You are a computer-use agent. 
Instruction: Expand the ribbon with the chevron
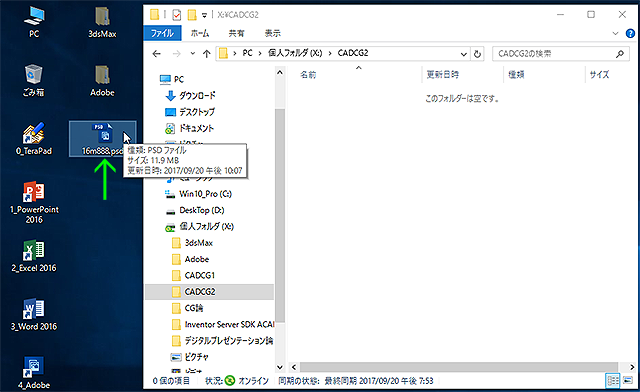pos(616,33)
